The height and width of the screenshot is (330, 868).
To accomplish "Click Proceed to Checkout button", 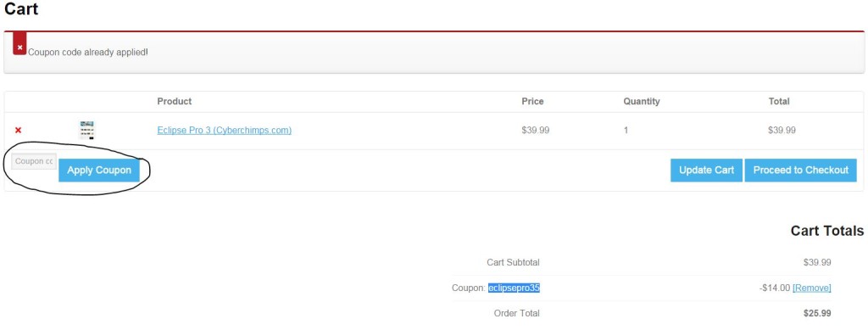I will pyautogui.click(x=800, y=170).
